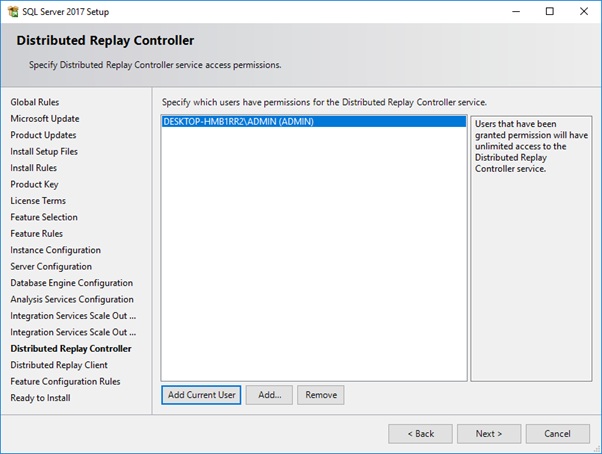This screenshot has width=602, height=454.
Task: Select the Product Updates step
Action: (x=43, y=135)
